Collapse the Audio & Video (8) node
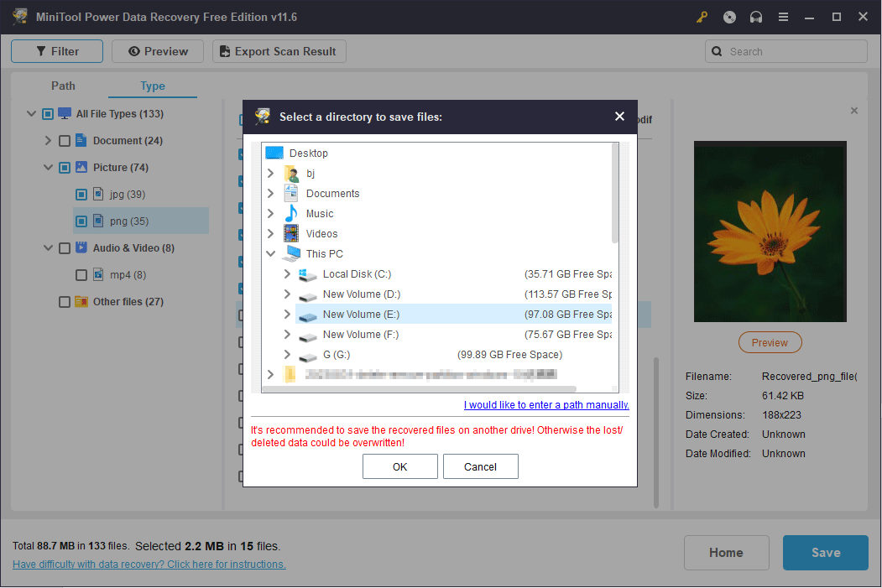The image size is (882, 588). coord(49,248)
